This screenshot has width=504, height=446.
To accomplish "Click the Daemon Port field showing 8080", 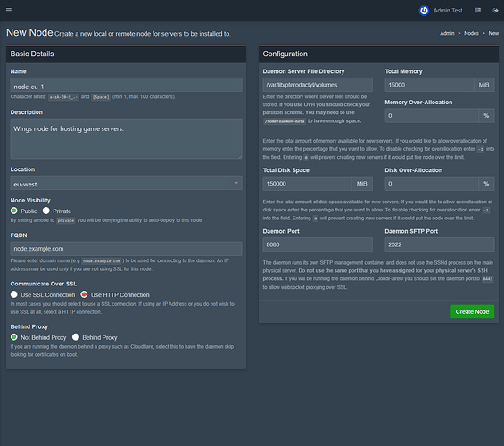I will click(x=318, y=244).
